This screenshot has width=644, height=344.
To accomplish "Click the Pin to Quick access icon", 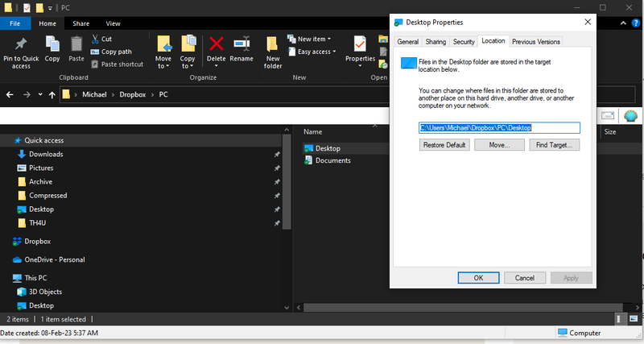I will [21, 44].
